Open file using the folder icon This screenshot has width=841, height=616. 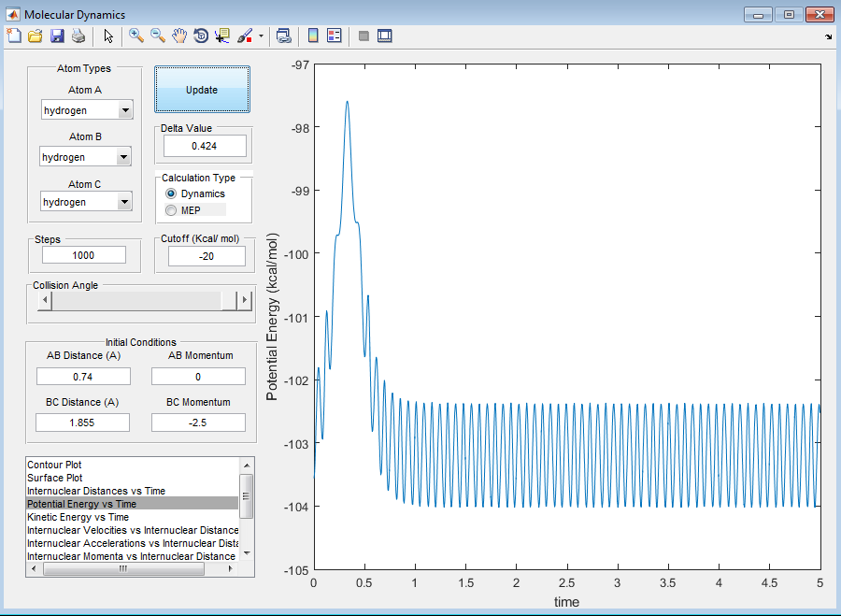point(35,36)
